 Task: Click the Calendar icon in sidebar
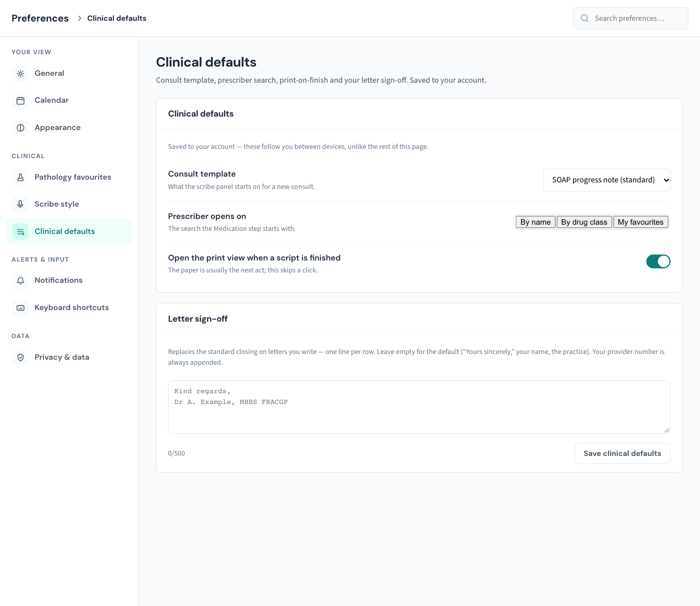(x=20, y=100)
